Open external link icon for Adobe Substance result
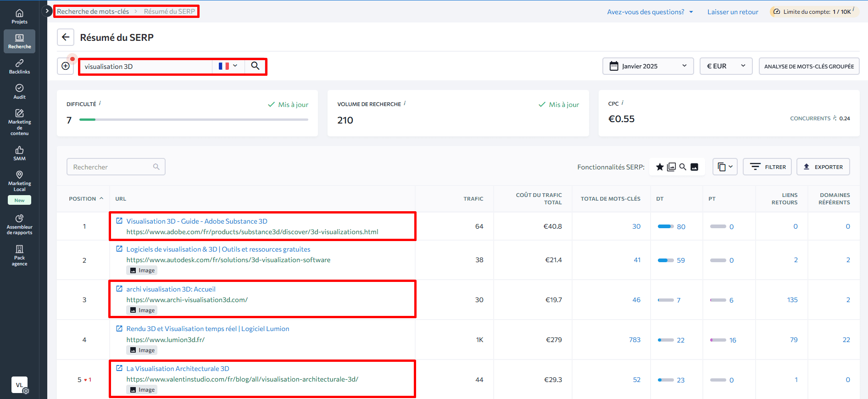The height and width of the screenshot is (399, 868). (x=119, y=221)
